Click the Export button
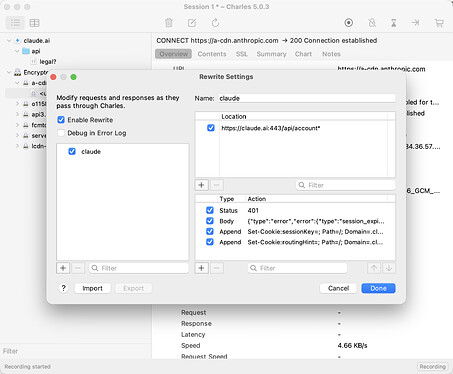Screen dimensions: 453x374 133,288
